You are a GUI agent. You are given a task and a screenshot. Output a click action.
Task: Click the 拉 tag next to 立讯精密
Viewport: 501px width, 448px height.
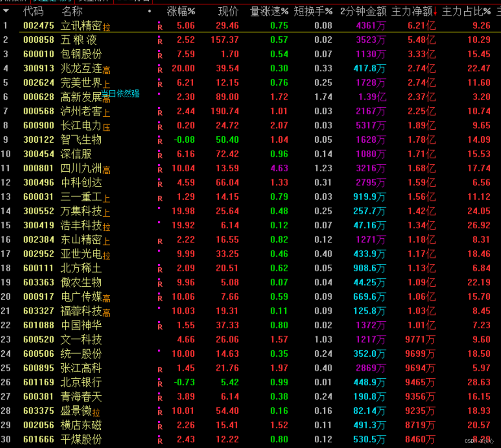click(x=106, y=28)
